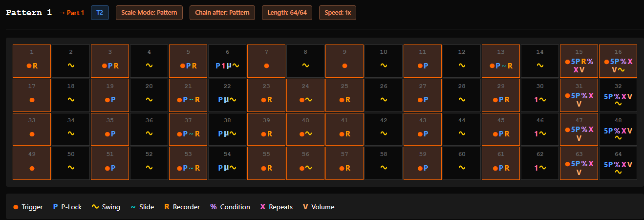
Task: Click the Part 1 link
Action: pyautogui.click(x=71, y=13)
